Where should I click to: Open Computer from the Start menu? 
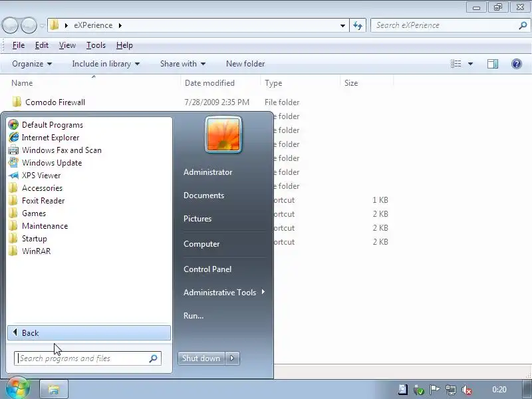(x=201, y=244)
